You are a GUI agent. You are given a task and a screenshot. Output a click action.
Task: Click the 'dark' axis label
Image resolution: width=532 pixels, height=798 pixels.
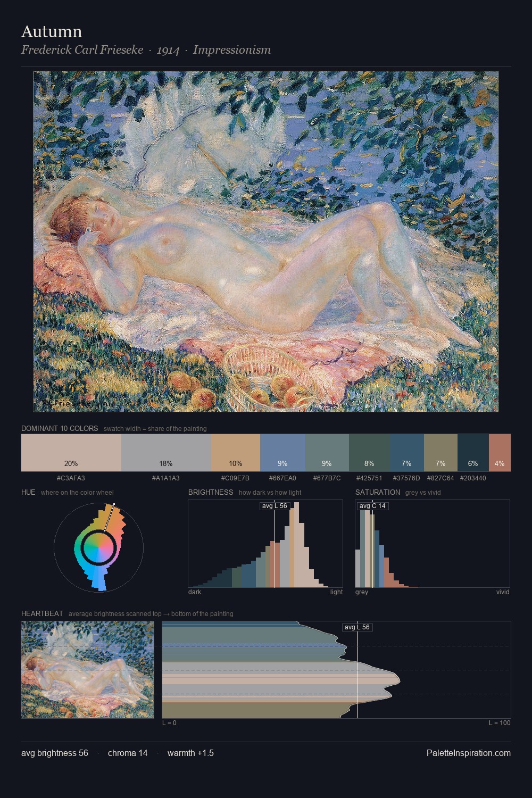195,592
